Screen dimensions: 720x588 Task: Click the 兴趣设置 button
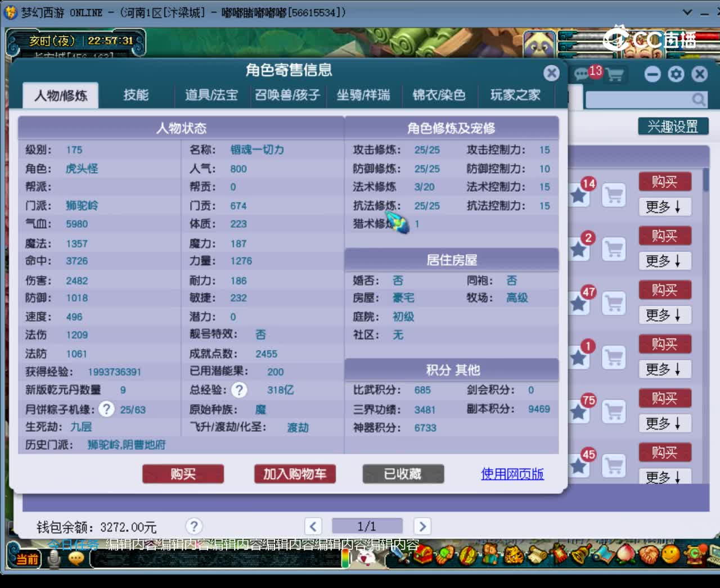(673, 126)
